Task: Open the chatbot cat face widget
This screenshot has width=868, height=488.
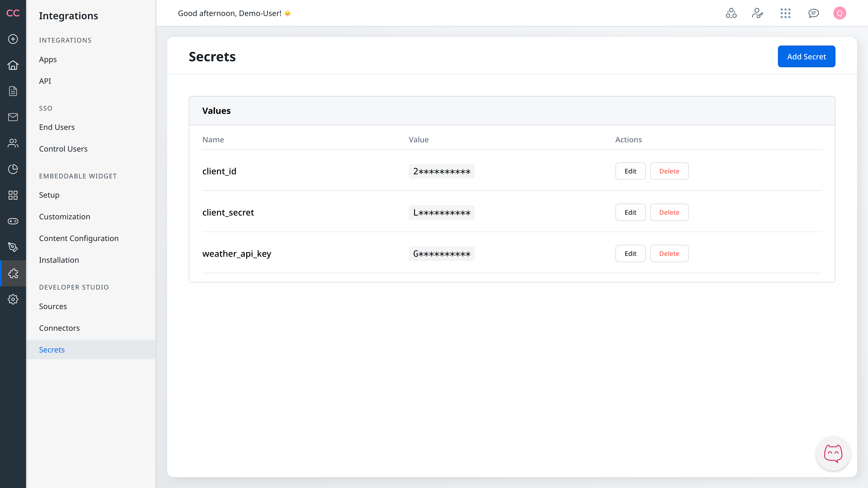Action: [833, 453]
